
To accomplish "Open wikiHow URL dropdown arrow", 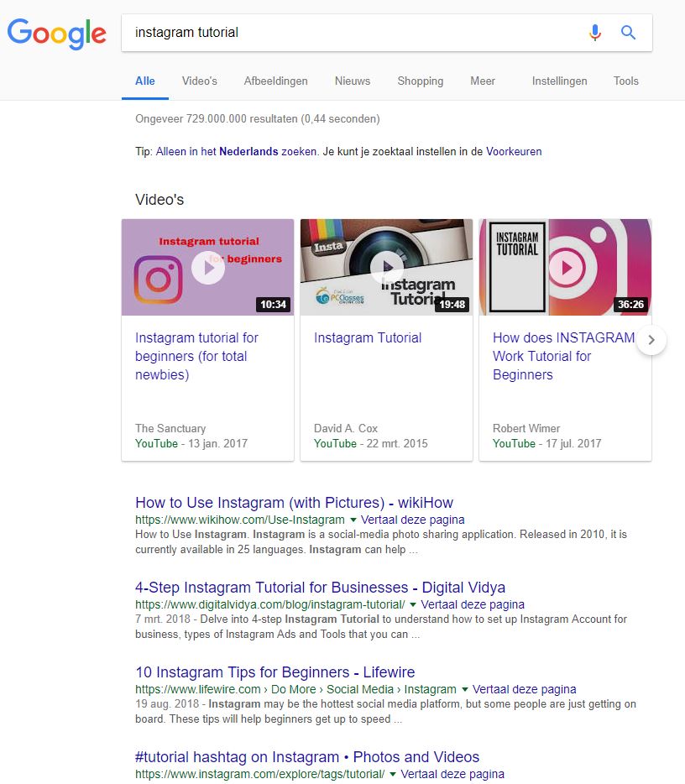I will pos(353,520).
